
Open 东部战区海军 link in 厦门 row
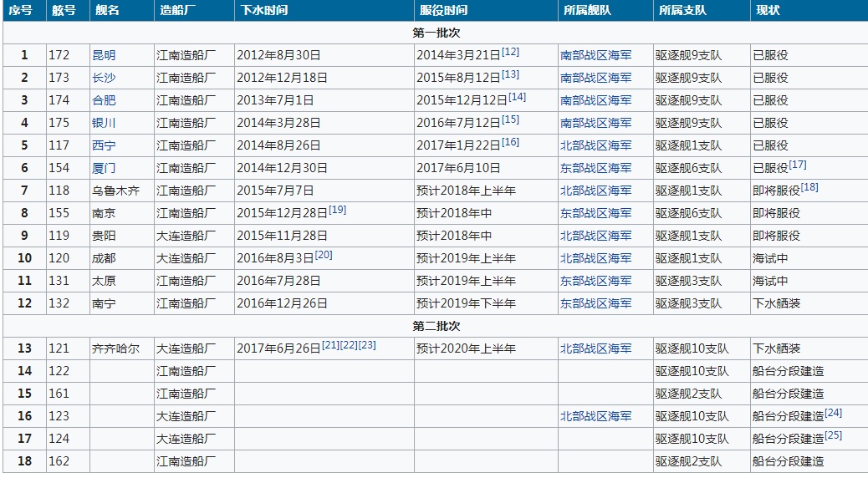(595, 168)
